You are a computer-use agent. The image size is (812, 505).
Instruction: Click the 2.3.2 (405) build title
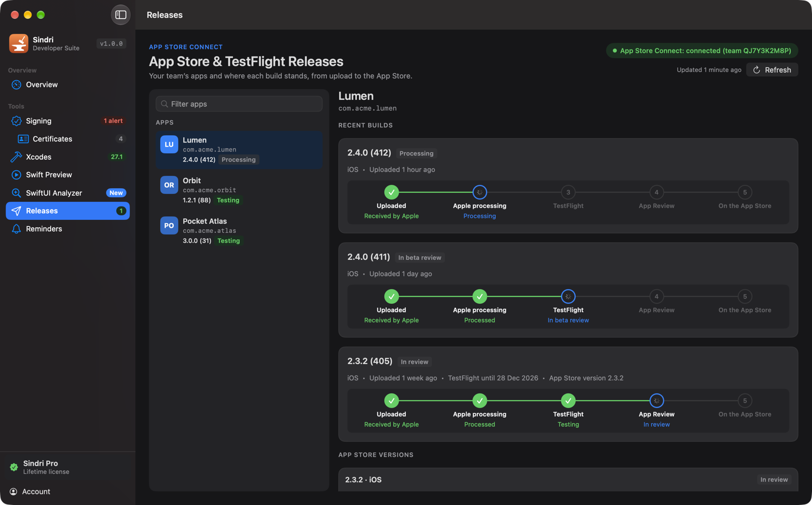pyautogui.click(x=370, y=361)
